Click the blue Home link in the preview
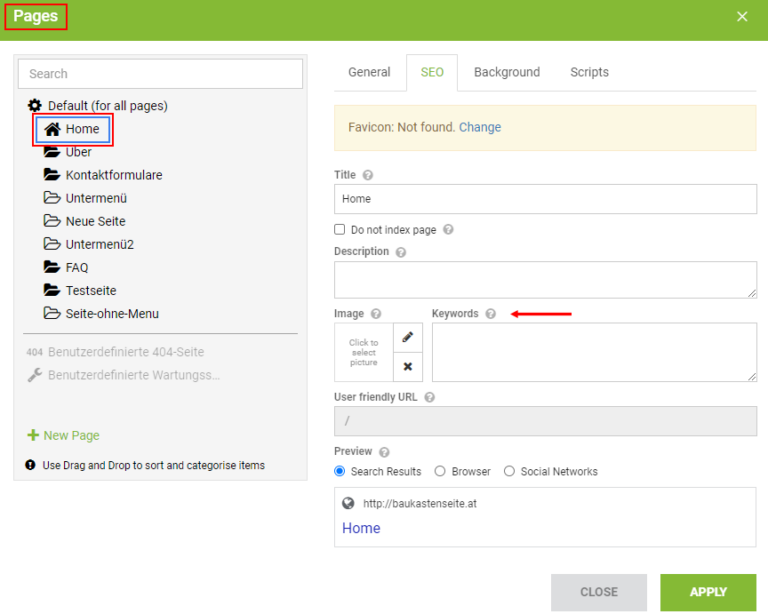 (x=361, y=528)
